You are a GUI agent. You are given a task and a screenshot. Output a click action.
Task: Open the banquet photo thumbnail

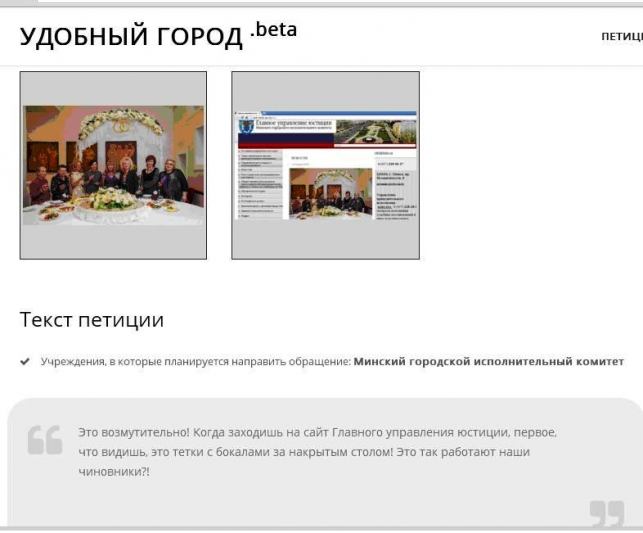pos(113,165)
